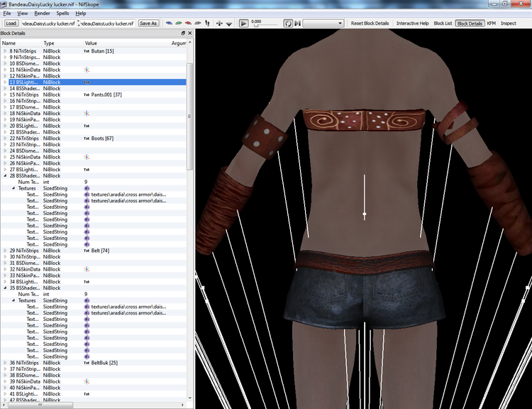Toggle the animation loop button
The image size is (532, 409).
click(x=288, y=23)
